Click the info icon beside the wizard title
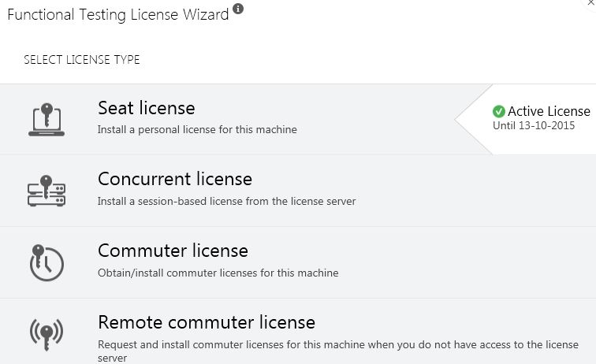Viewport: 596px width, 364px height. pyautogui.click(x=238, y=9)
